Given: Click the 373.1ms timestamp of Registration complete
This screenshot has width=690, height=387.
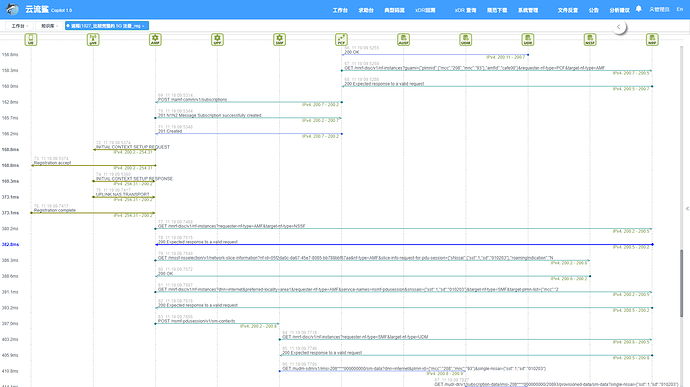Looking at the screenshot, I should pos(10,213).
